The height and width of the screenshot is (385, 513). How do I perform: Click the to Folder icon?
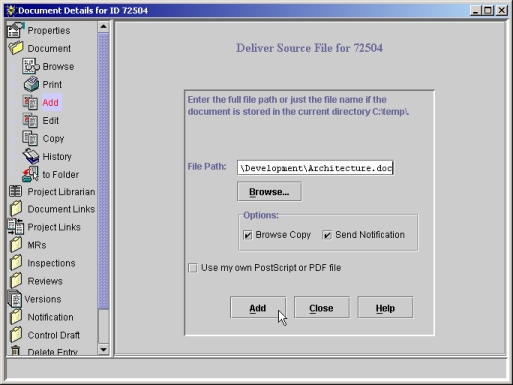(30, 174)
